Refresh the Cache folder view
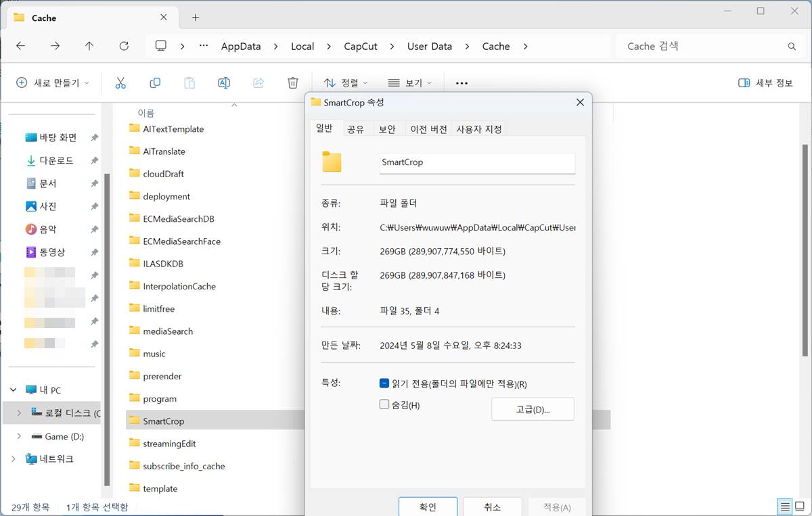This screenshot has width=812, height=516. 124,46
